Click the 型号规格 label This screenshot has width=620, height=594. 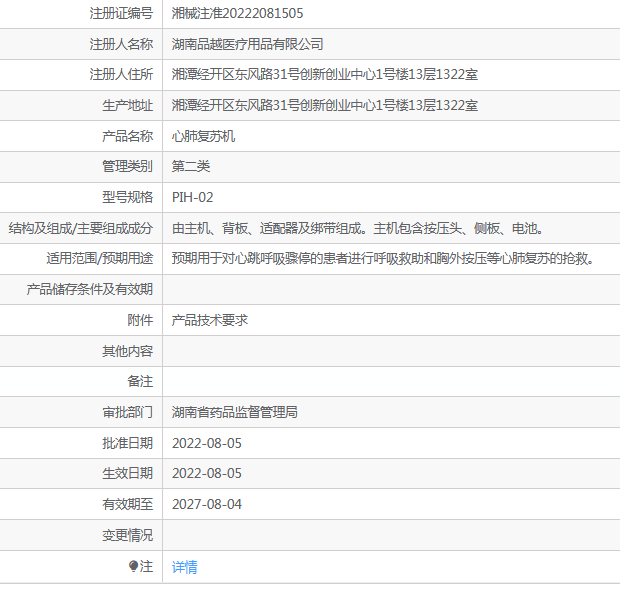[127, 197]
